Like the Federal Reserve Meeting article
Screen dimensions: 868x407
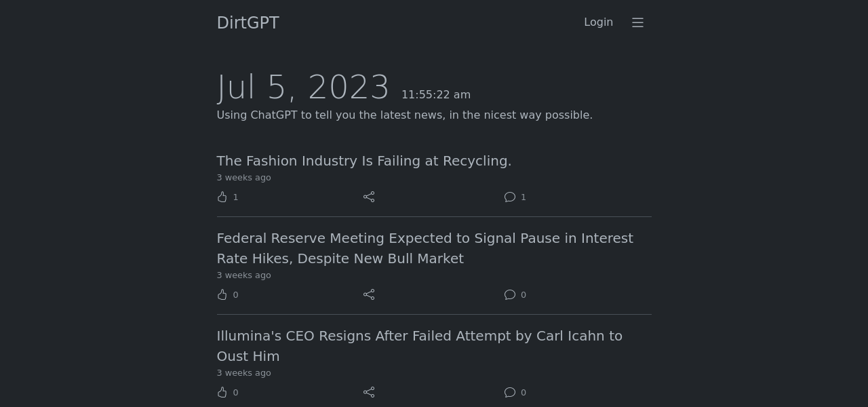(x=222, y=294)
